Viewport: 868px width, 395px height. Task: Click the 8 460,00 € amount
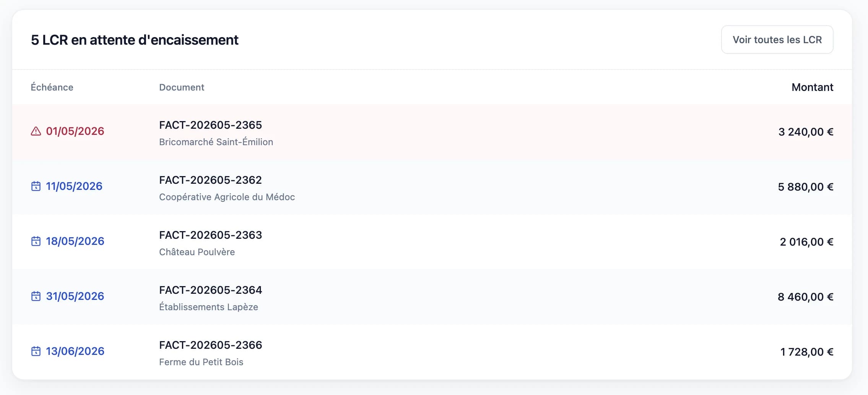[x=805, y=297]
